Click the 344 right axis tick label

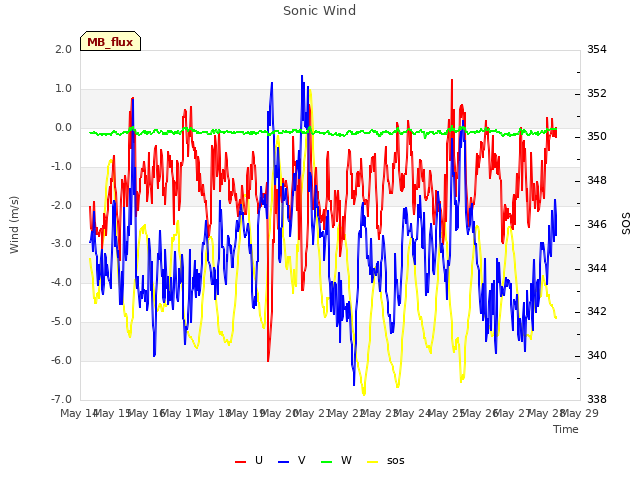pos(597,269)
